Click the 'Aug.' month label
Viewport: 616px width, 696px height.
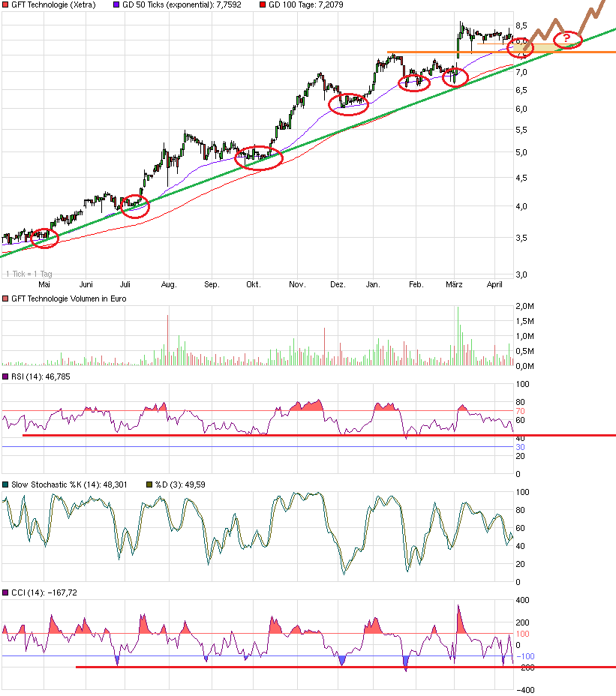[x=169, y=284]
